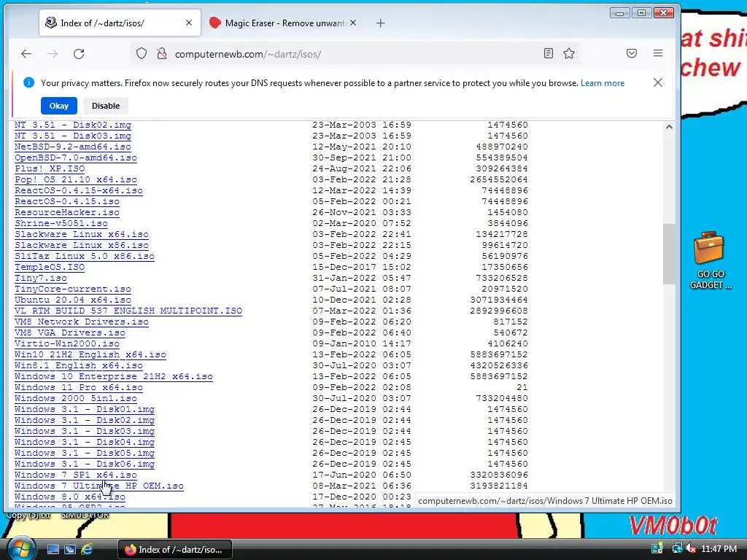Click VM8 Network Drivers.iso link
The width and height of the screenshot is (747, 560).
82,322
